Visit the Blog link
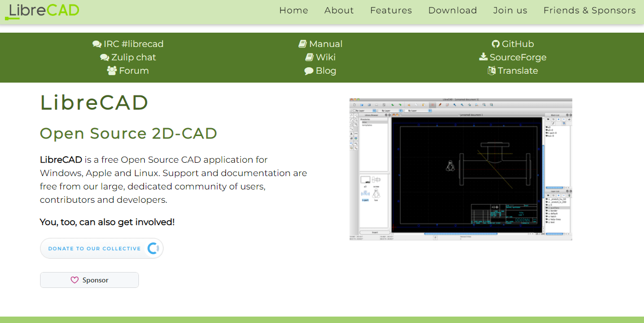644x323 pixels. point(326,71)
